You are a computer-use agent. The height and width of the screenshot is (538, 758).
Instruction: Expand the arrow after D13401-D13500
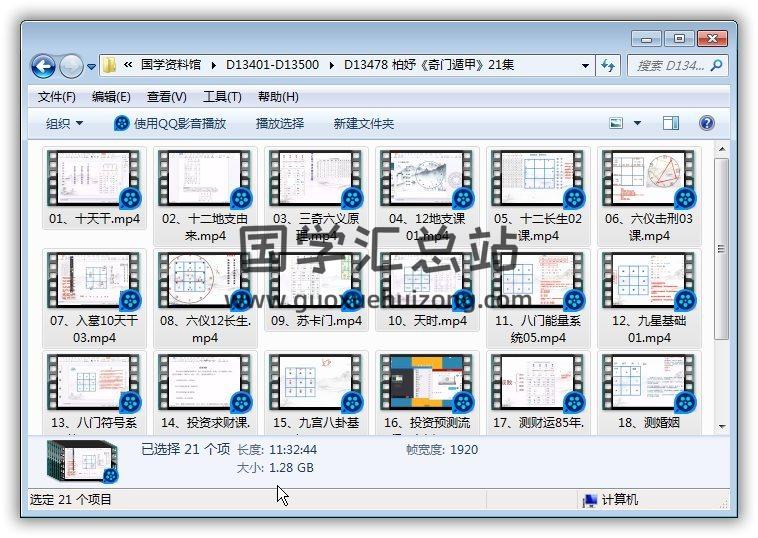[332, 65]
